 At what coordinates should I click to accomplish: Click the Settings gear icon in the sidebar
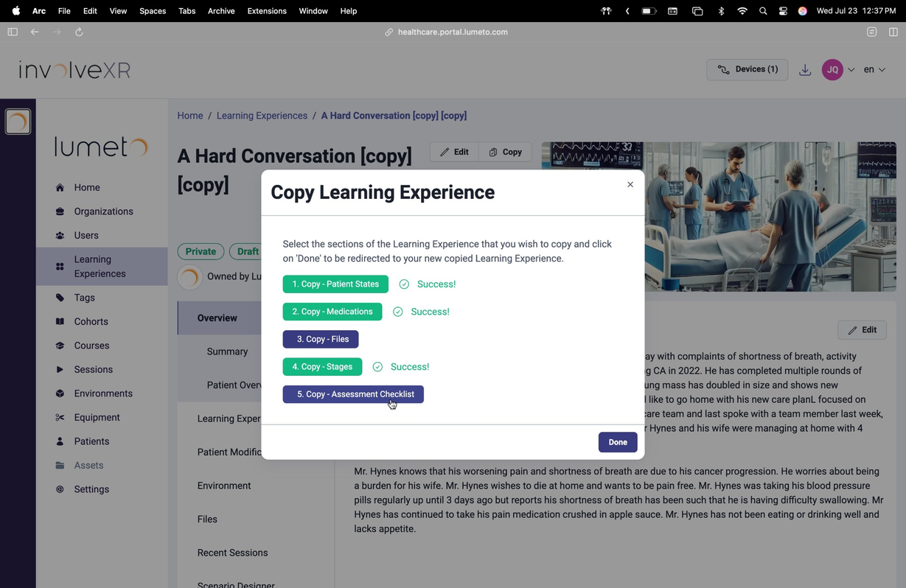(x=60, y=489)
